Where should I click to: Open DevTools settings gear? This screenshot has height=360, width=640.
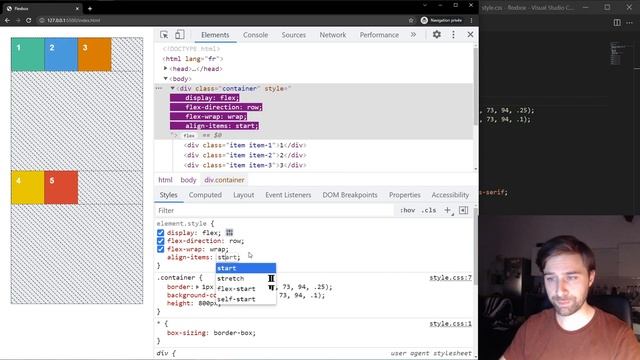click(x=437, y=35)
